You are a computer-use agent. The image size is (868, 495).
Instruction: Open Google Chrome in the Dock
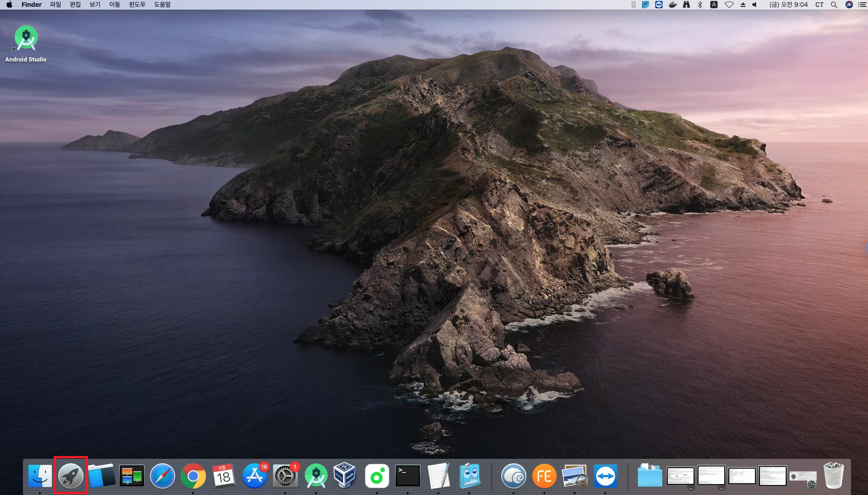tap(193, 476)
